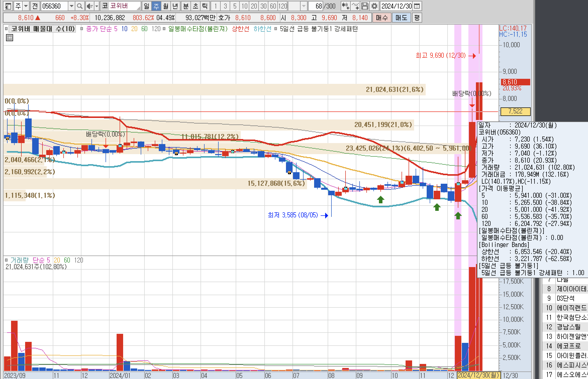The width and height of the screenshot is (588, 379).
Task: Click the 매수 buy button
Action: point(382,18)
